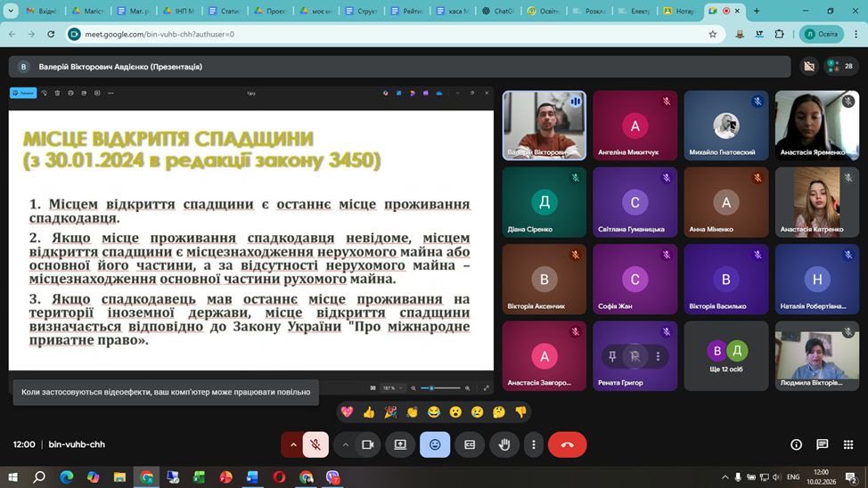Screen dimensions: 868x488
Task: Click the meeting code bin-vuhb-chh
Action: [x=77, y=444]
